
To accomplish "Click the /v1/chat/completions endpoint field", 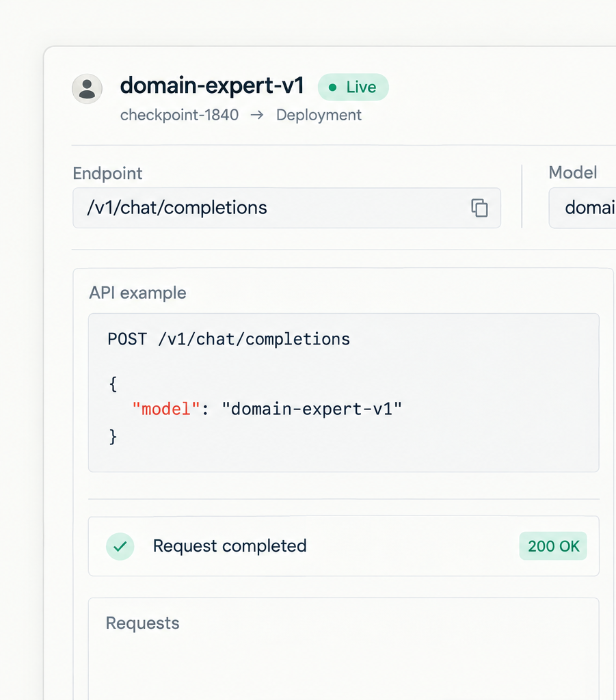I will click(x=286, y=208).
